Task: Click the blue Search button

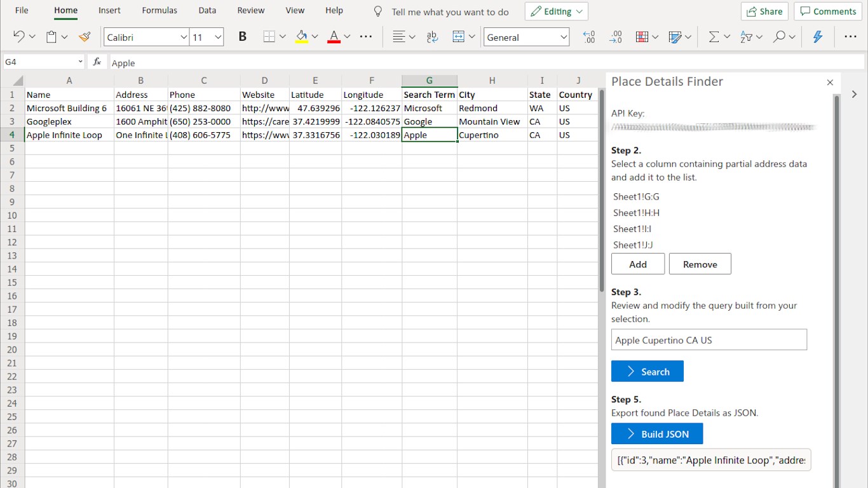Action: [x=648, y=372]
